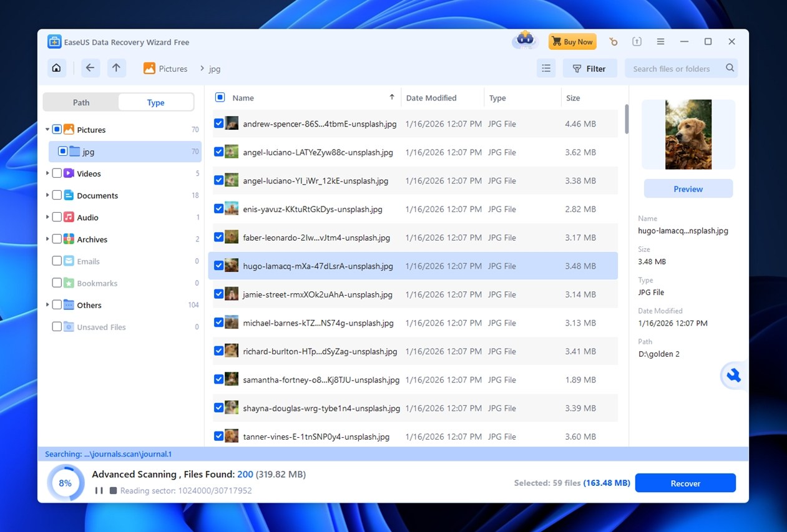Open the Filter panel
This screenshot has height=532, width=787.
(x=589, y=68)
